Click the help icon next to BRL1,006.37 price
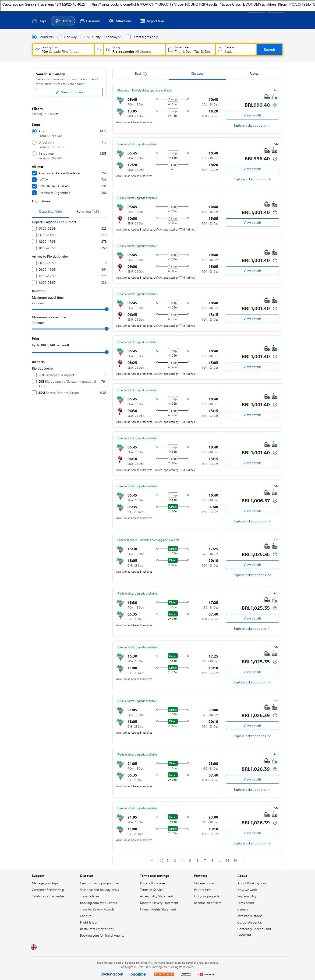 click(275, 501)
